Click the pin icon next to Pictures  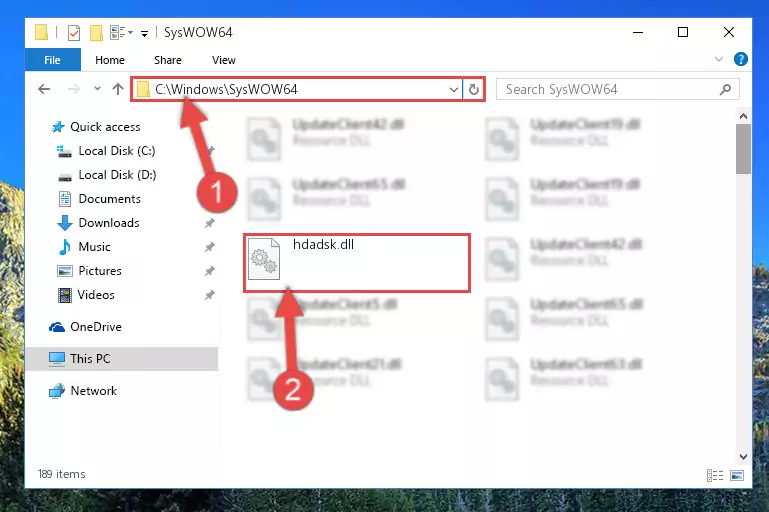point(209,271)
